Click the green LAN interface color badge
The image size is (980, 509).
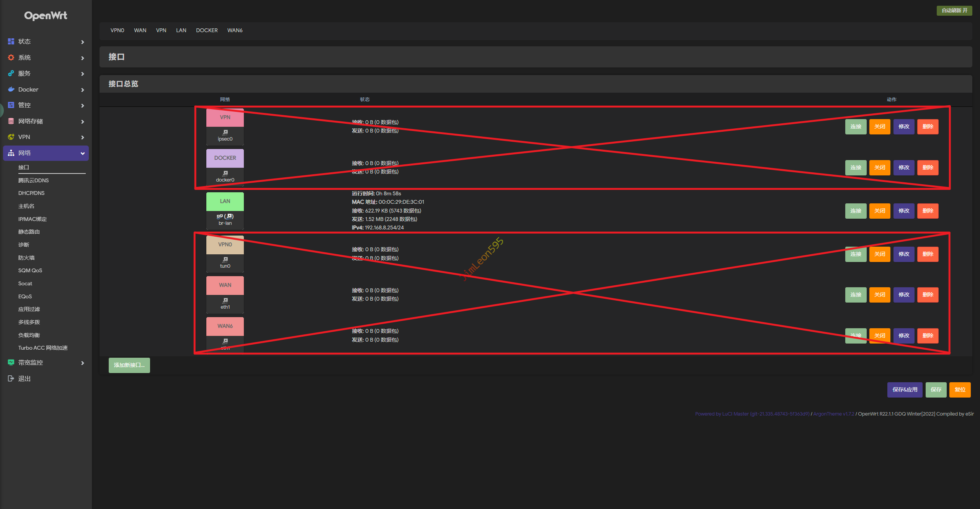point(225,201)
